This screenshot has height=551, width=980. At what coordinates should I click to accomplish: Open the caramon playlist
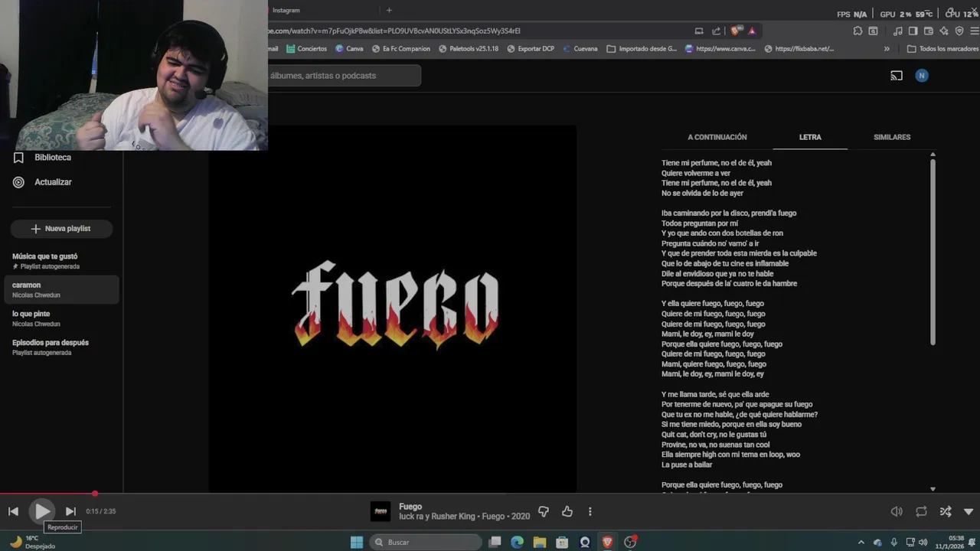click(x=61, y=289)
